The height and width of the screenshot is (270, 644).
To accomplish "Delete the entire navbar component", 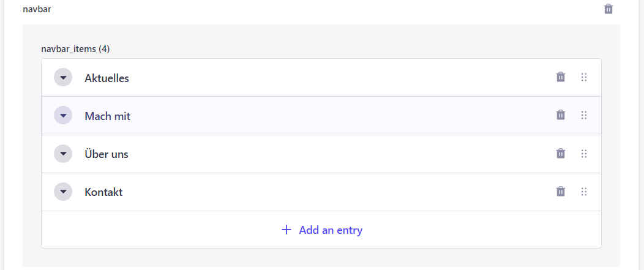I will [x=608, y=9].
